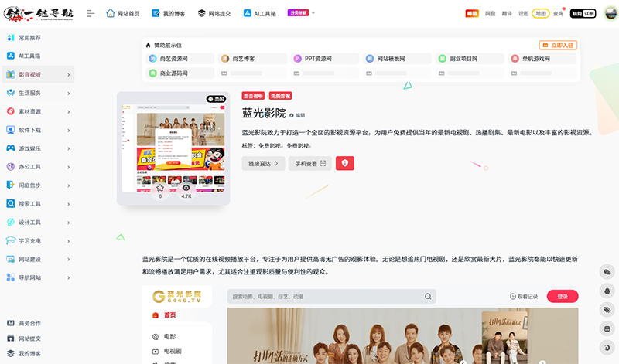Click the 链接直达 button

pos(263,163)
